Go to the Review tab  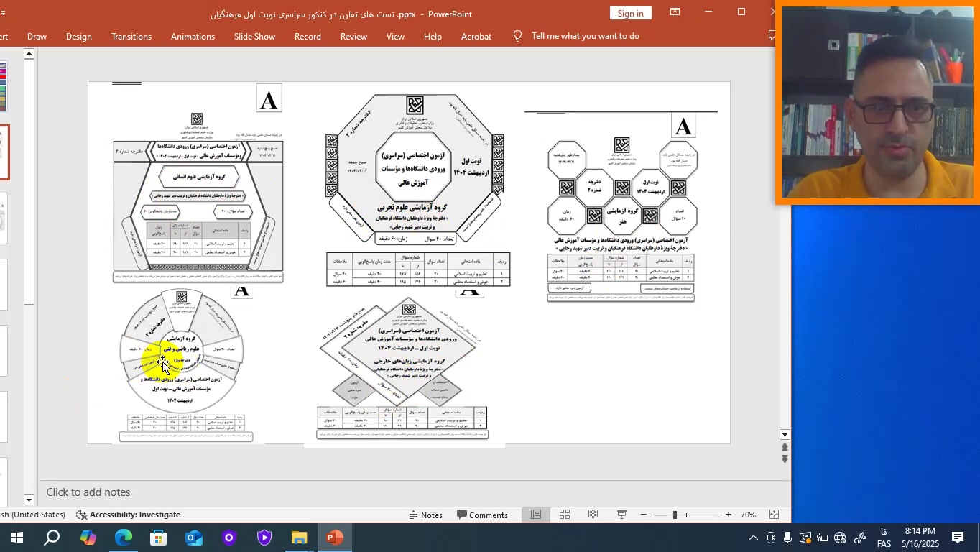pos(353,36)
